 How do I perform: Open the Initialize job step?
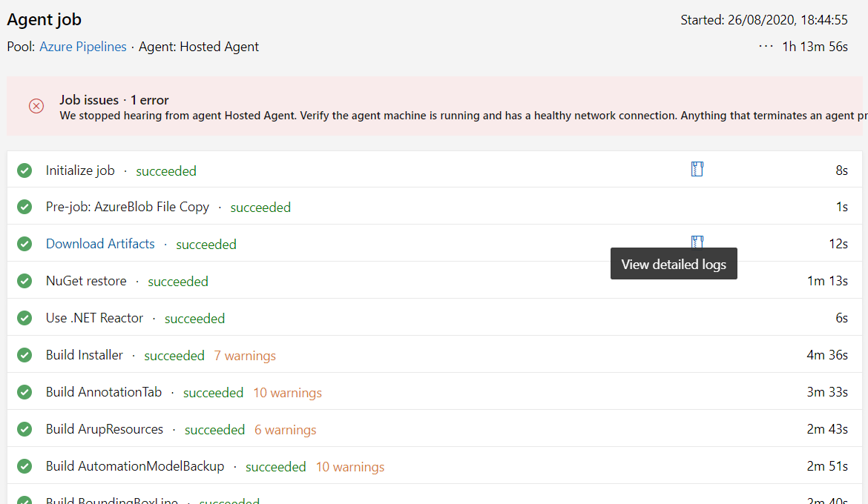pyautogui.click(x=79, y=170)
